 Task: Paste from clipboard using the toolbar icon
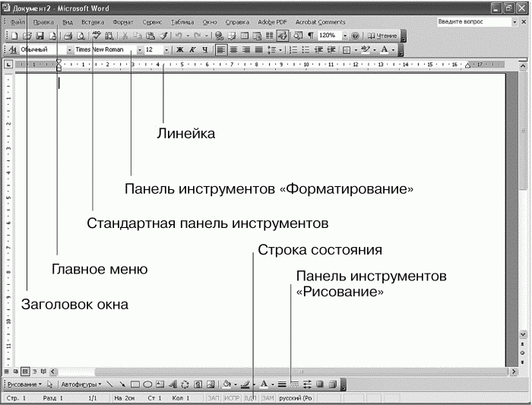[150, 36]
